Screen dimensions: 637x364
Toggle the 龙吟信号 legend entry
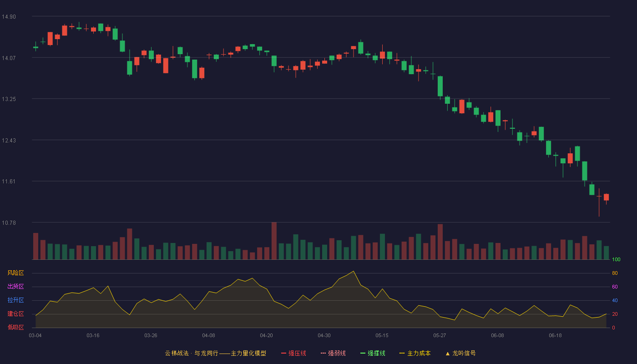point(460,353)
